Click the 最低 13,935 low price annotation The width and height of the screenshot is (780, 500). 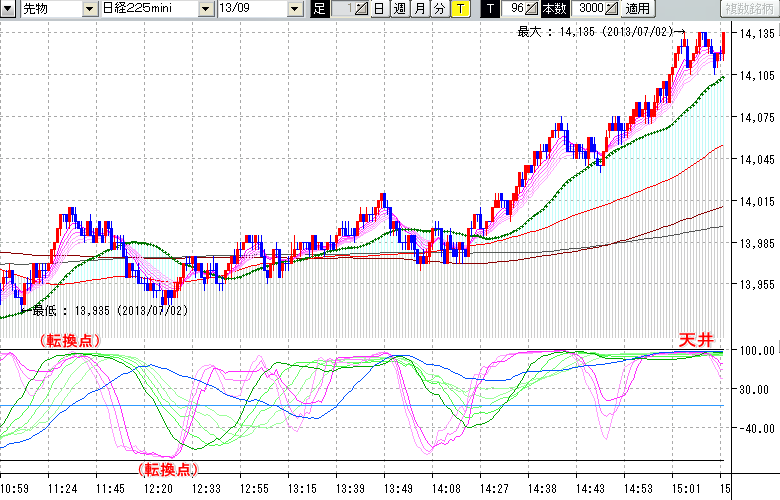(x=110, y=311)
